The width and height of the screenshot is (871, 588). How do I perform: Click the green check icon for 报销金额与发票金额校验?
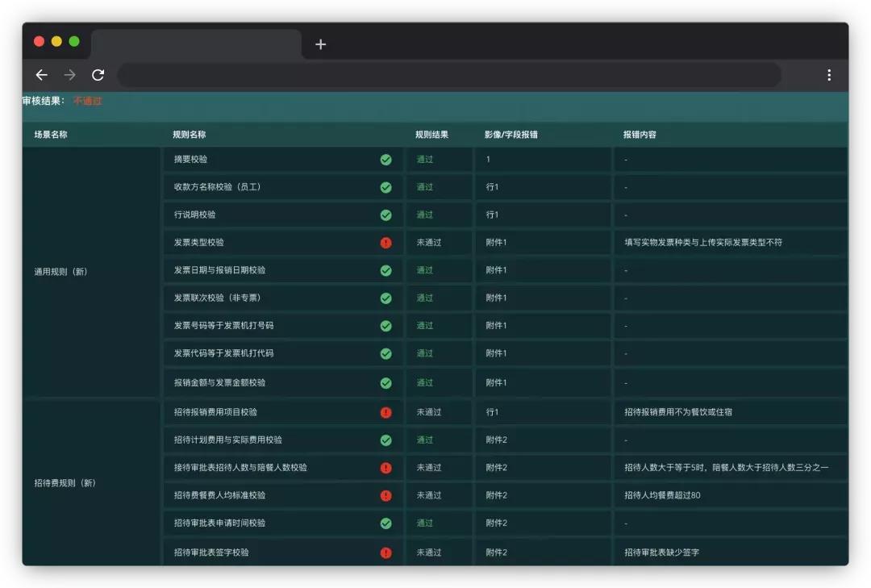(x=385, y=383)
